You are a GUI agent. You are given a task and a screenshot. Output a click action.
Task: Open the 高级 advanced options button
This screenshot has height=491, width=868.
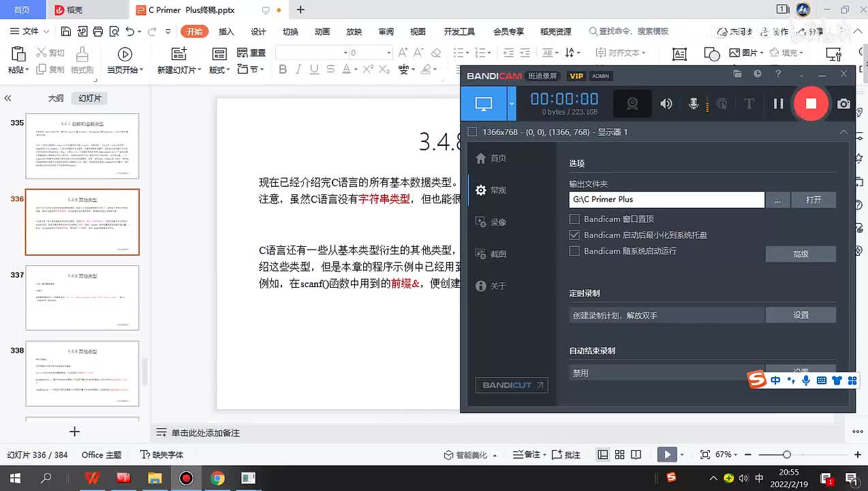(801, 254)
